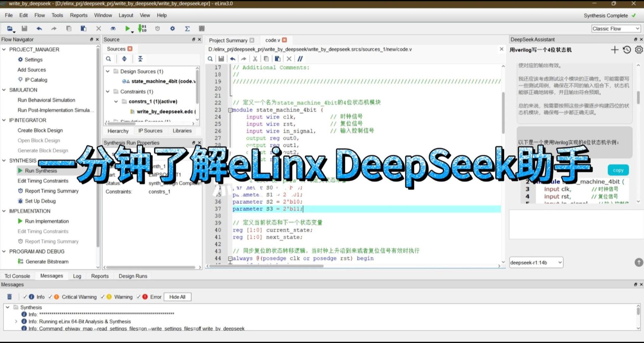Toggle the Critical Warning filter checkbox

(x=50, y=297)
